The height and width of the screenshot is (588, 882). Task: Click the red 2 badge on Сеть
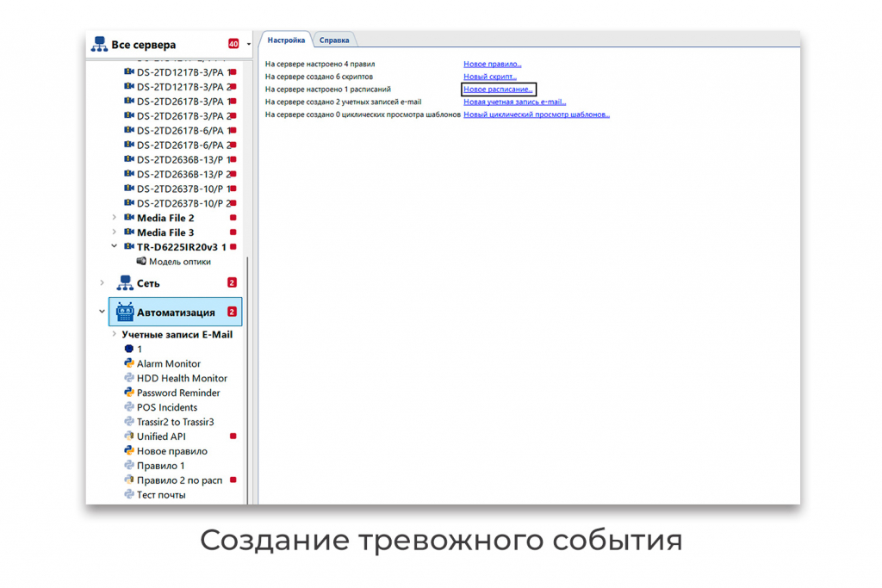(x=232, y=282)
